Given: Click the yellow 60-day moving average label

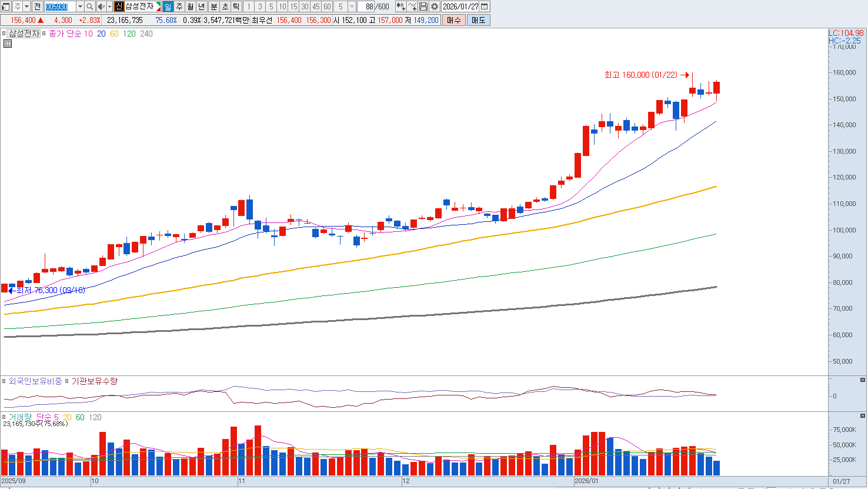Looking at the screenshot, I should [x=114, y=34].
